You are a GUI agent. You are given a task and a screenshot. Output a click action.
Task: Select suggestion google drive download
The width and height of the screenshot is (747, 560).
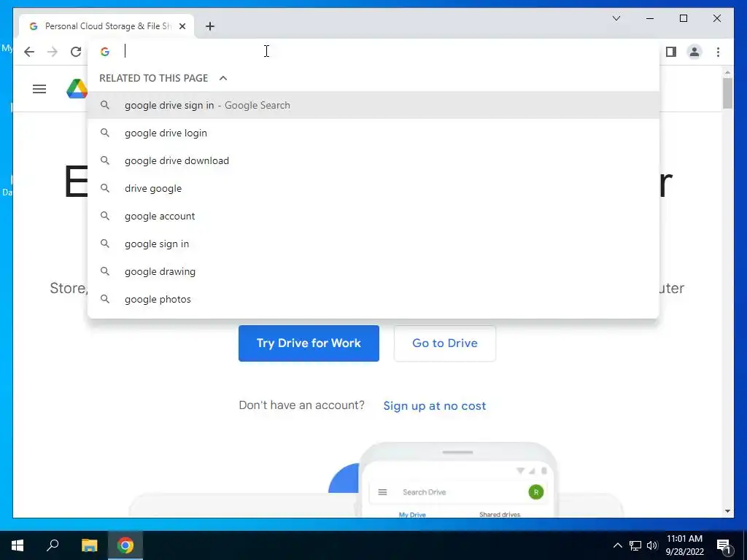tap(373, 160)
